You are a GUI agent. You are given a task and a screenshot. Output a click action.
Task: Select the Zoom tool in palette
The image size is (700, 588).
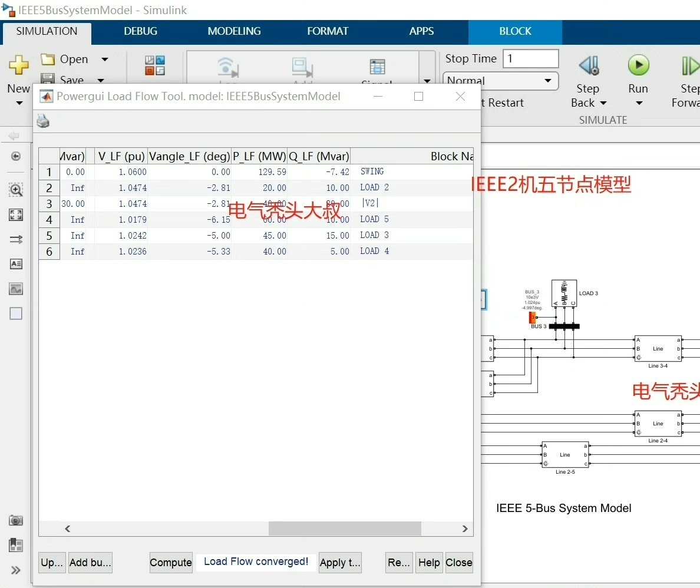(16, 190)
